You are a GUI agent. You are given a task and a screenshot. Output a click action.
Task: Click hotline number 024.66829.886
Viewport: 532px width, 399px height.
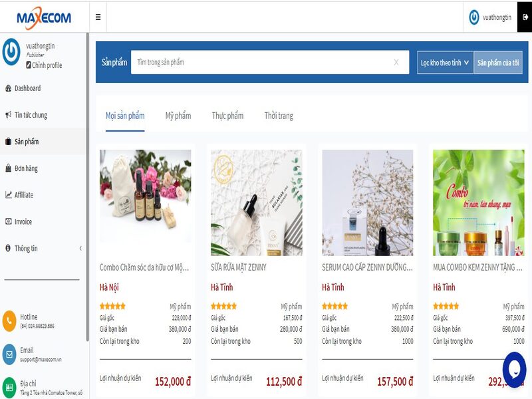[37, 326]
